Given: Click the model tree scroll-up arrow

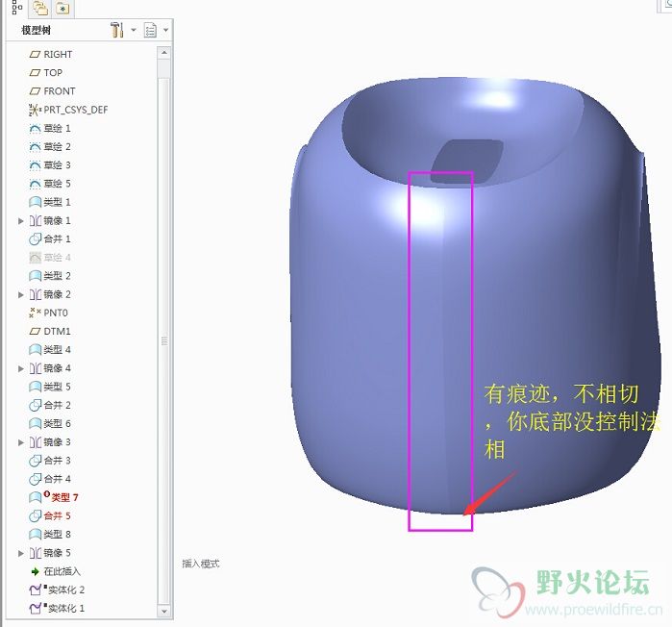Looking at the screenshot, I should [164, 53].
